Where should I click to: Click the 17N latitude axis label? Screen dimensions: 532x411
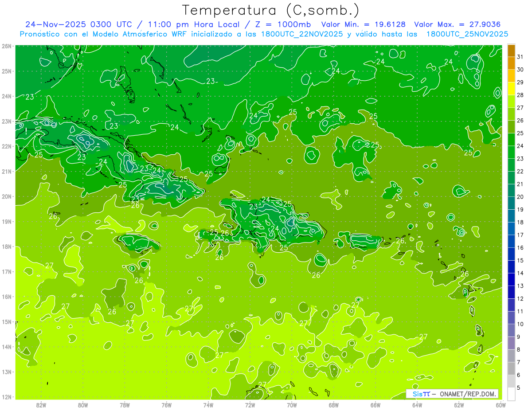coord(7,272)
